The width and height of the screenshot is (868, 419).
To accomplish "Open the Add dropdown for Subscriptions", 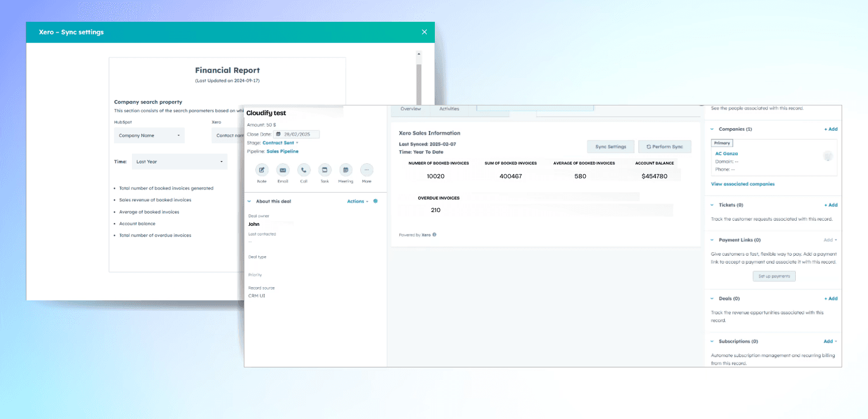I will (830, 341).
